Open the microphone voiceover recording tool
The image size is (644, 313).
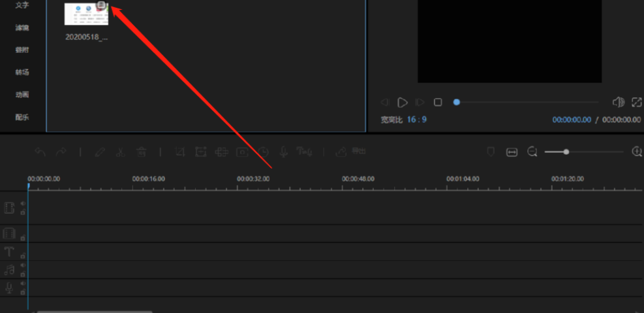pyautogui.click(x=283, y=152)
